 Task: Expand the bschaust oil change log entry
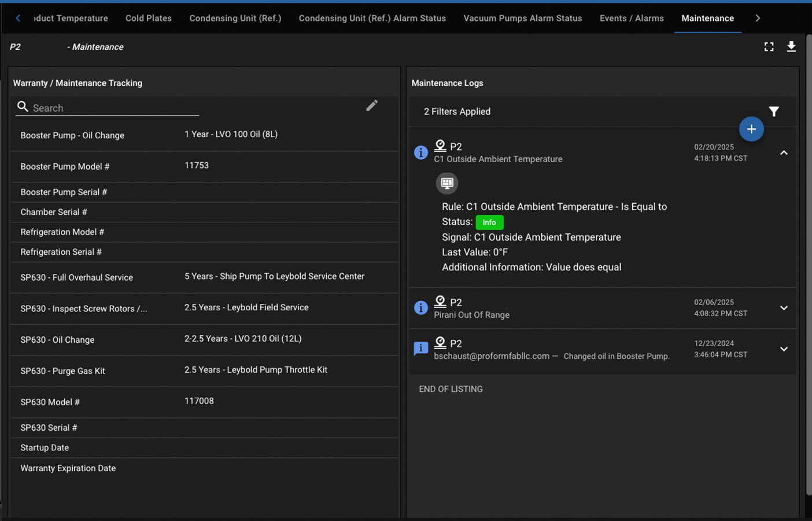pyautogui.click(x=784, y=349)
